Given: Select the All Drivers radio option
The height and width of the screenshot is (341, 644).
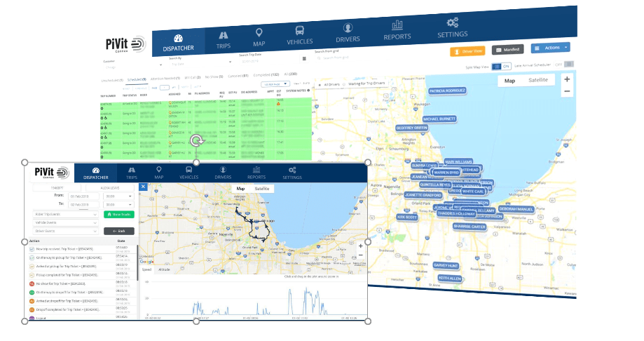Looking at the screenshot, I should tap(320, 85).
